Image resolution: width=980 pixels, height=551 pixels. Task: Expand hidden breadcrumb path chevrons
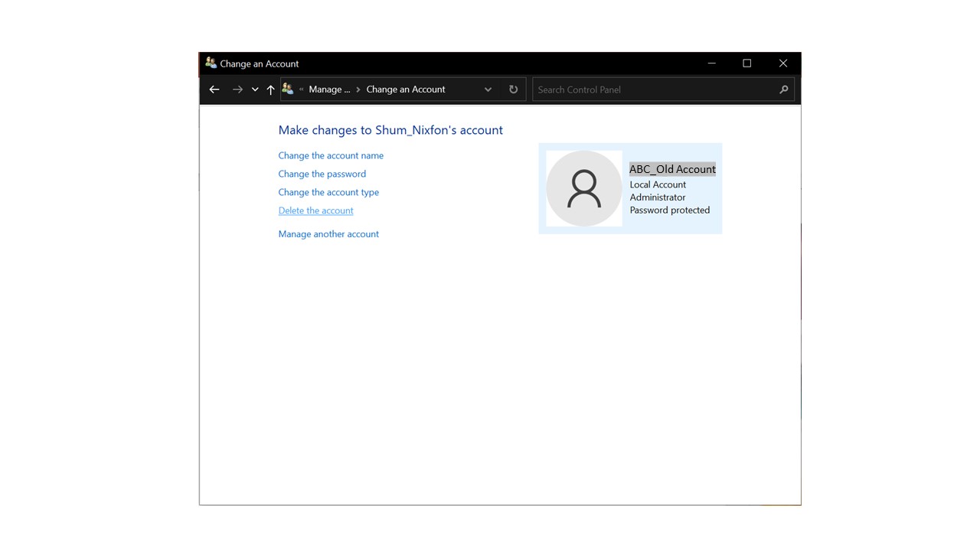302,90
